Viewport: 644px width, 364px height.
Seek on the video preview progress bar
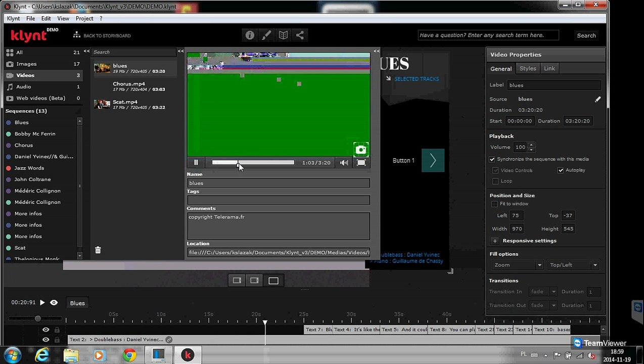[x=253, y=162]
